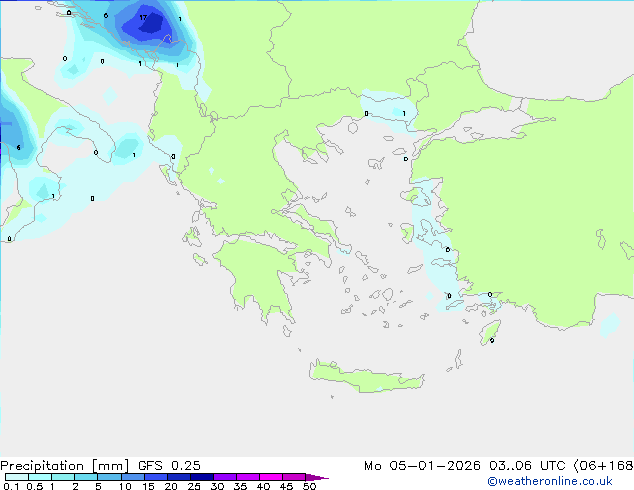Image resolution: width=634 pixels, height=490 pixels.
Task: Pick the 20–25 mm dark blue swatch
Action: click(178, 477)
